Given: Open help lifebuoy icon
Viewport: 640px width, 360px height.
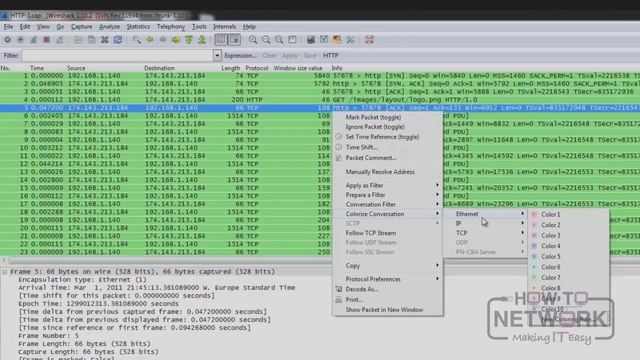Looking at the screenshot, I should [369, 40].
